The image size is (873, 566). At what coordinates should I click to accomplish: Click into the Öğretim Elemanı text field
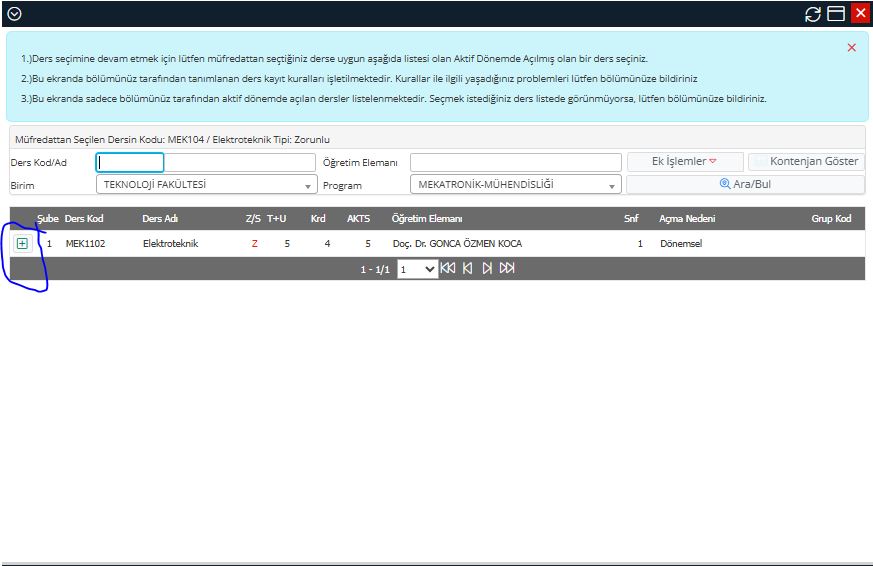(515, 162)
